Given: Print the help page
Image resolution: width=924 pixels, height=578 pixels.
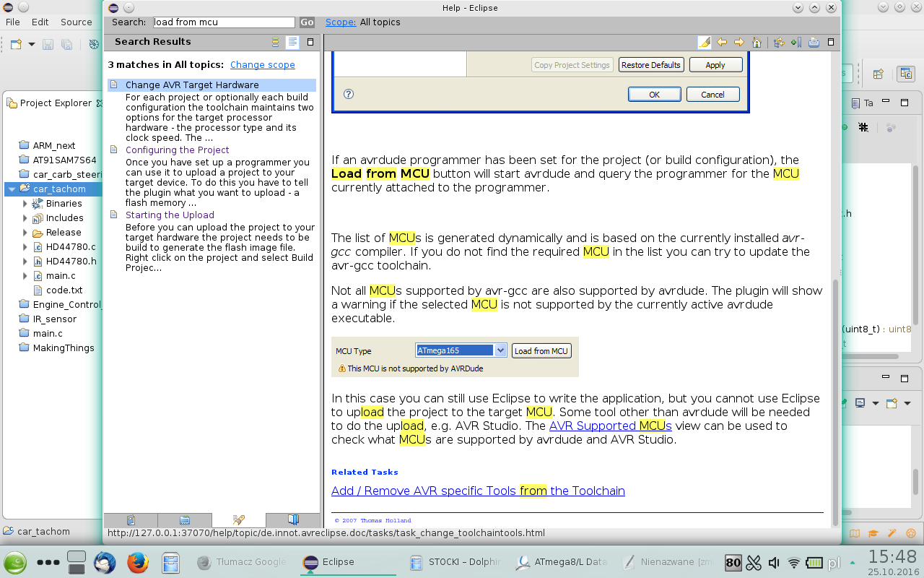Looking at the screenshot, I should [814, 42].
